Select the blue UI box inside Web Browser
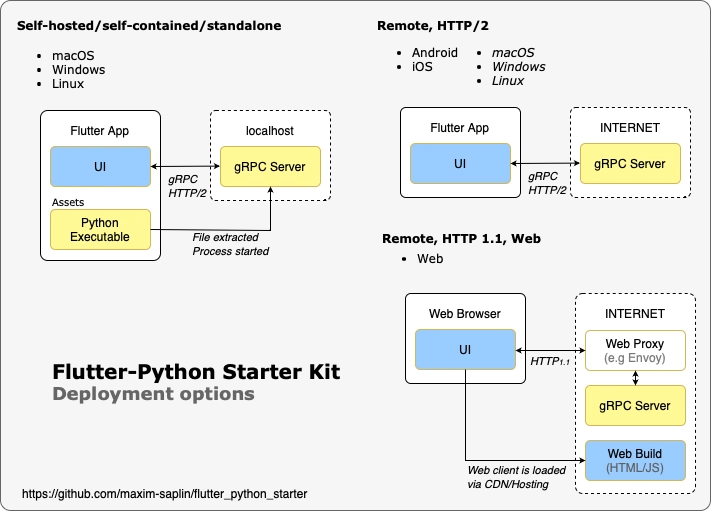Viewport: 721px width, 521px height. (x=465, y=349)
